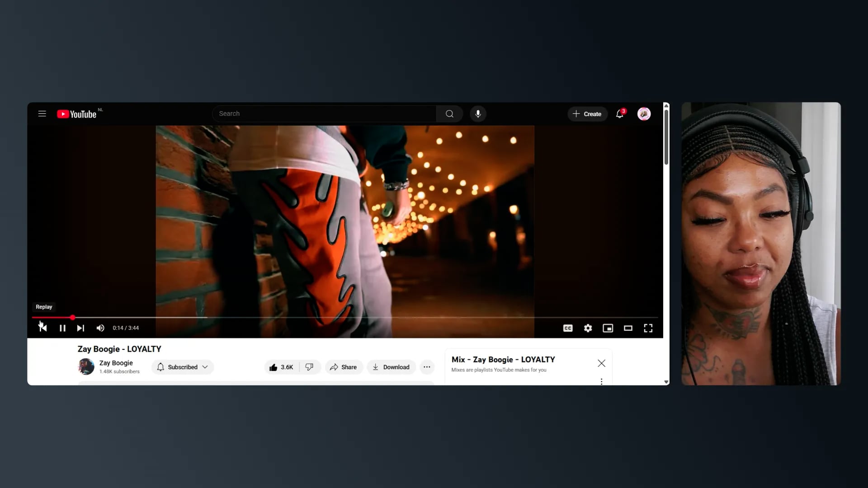Click the 'Mix - Zay Boogie - LOYALTY' title
This screenshot has height=488, width=868.
click(503, 360)
